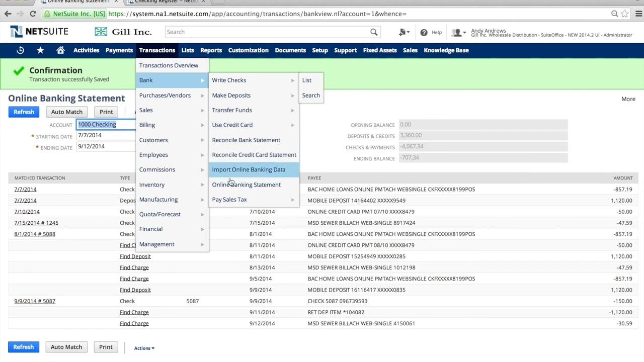Image resolution: width=644 pixels, height=362 pixels.
Task: Click the browser zoom magnifier icon
Action: point(614,14)
